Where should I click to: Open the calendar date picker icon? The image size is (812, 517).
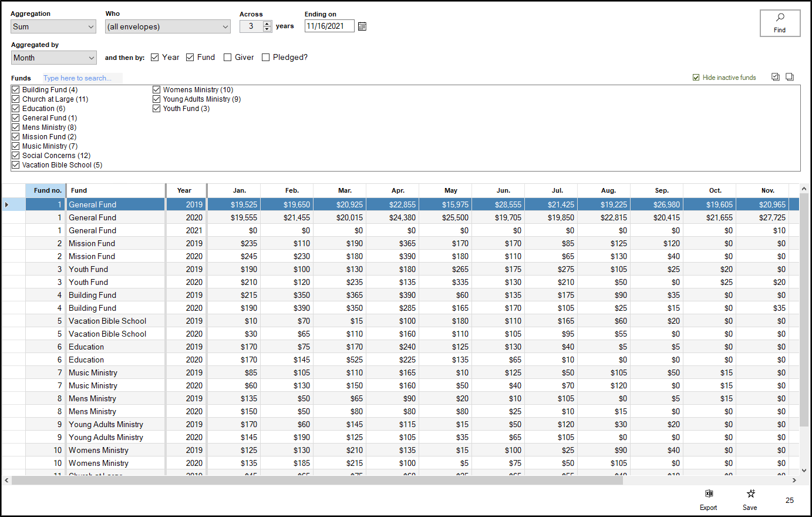pos(362,26)
